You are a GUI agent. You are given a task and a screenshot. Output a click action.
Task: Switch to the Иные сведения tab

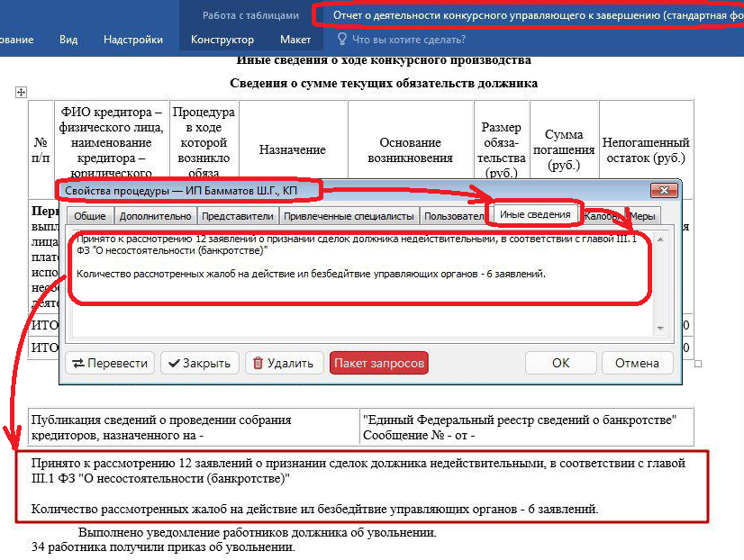coord(535,214)
